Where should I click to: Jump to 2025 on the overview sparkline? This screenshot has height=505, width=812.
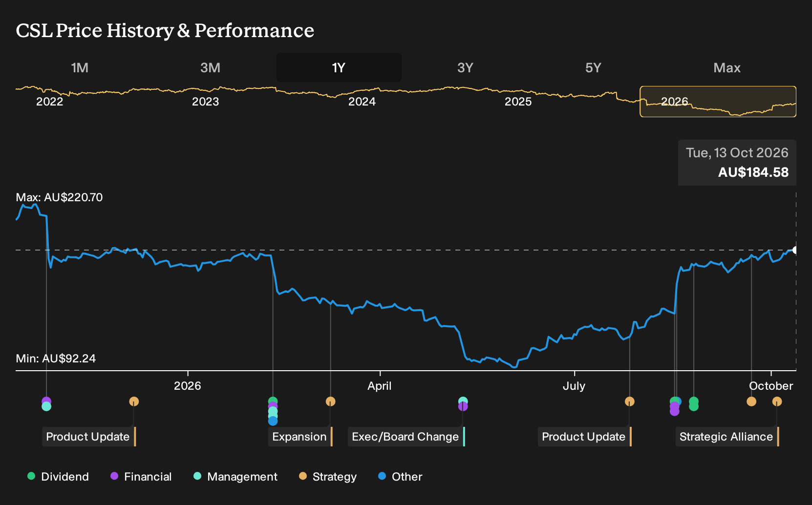point(518,102)
